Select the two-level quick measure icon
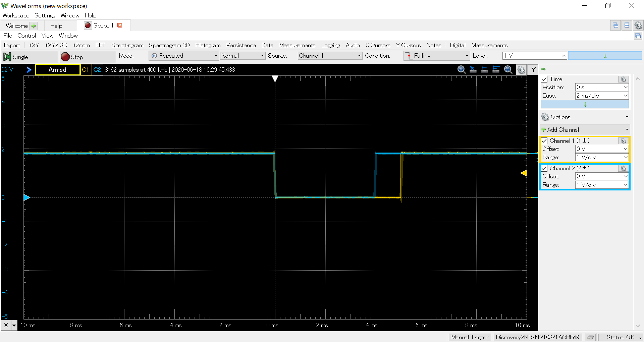The width and height of the screenshot is (644, 342). 496,69
